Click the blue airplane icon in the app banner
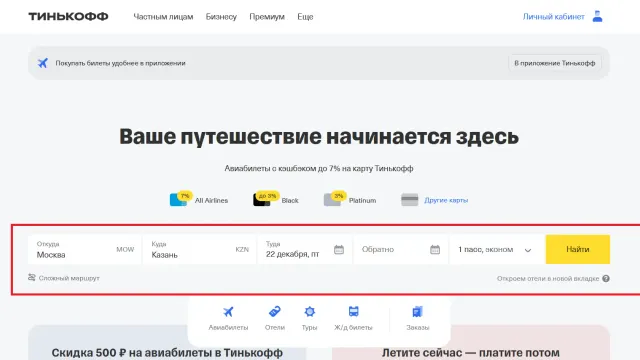Viewport: 640px width, 360px height. (x=43, y=63)
